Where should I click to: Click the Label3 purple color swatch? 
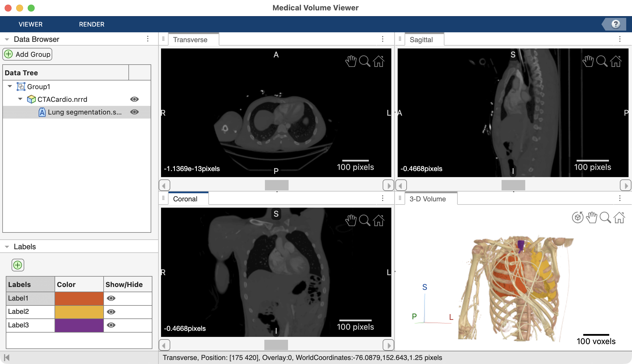79,325
